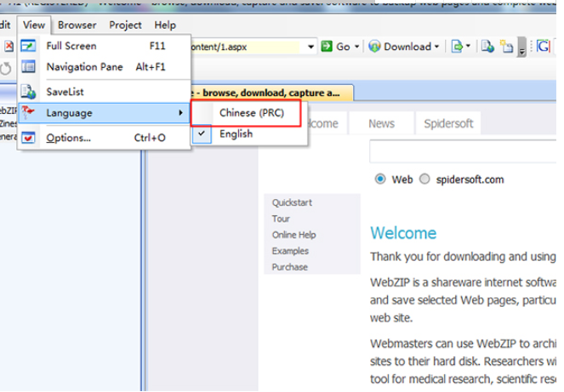564x392 pixels.
Task: Expand the Go button dropdown arrow
Action: click(356, 47)
